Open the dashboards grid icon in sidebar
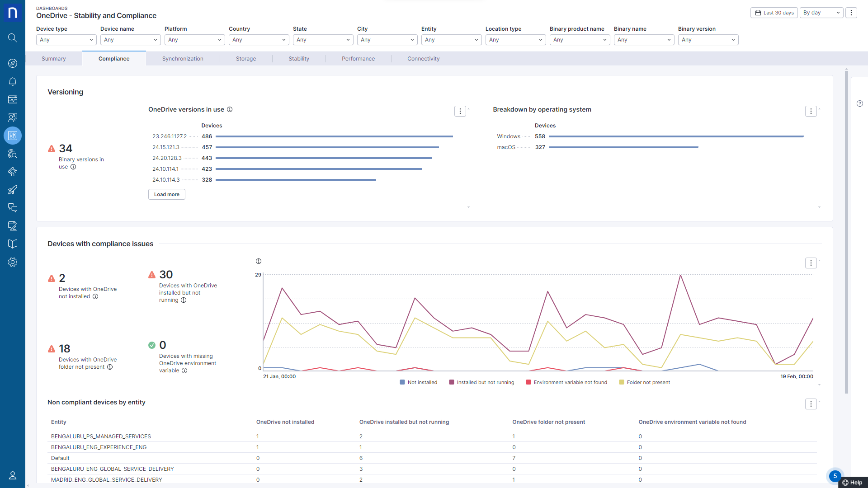 pyautogui.click(x=13, y=136)
